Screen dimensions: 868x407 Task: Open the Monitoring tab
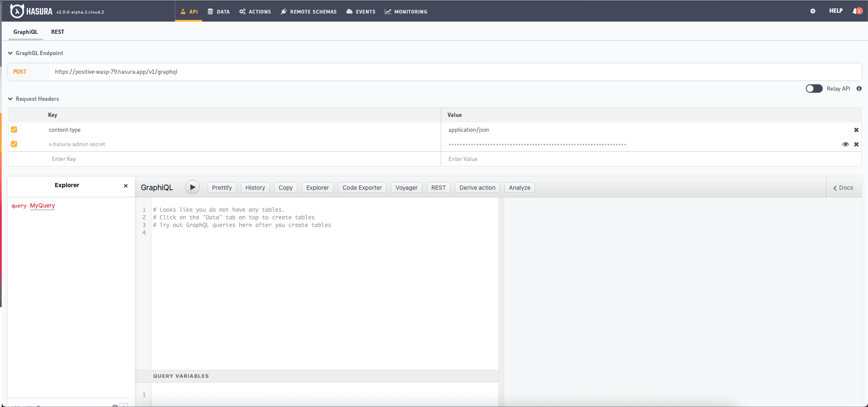coord(406,11)
